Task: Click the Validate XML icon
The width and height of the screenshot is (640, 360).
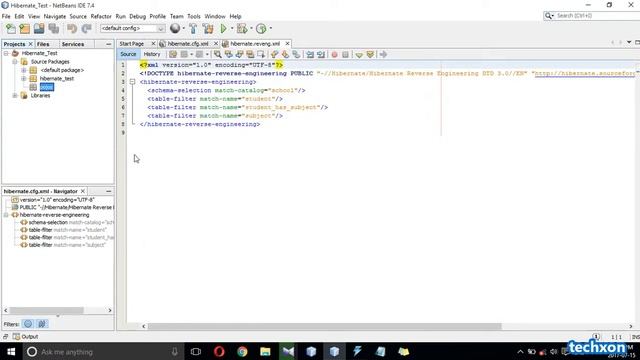Action: point(370,54)
